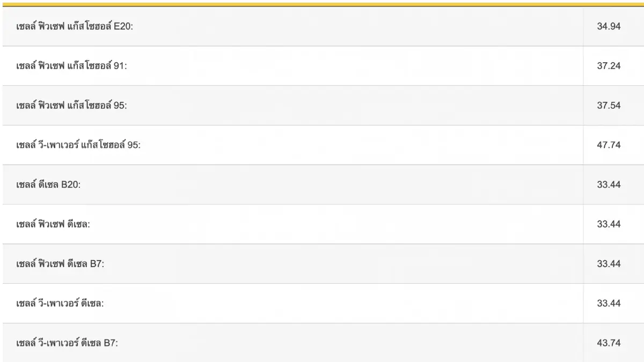The image size is (644, 362).
Task: Click the เชลล์ ดีเซล B20 label
Action: [x=48, y=184]
